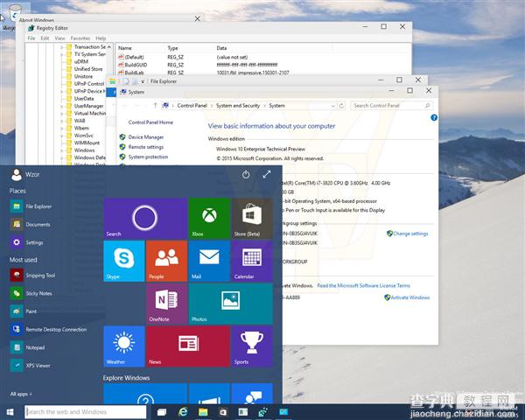Launch Snipping Tool from Most used

pos(33,276)
